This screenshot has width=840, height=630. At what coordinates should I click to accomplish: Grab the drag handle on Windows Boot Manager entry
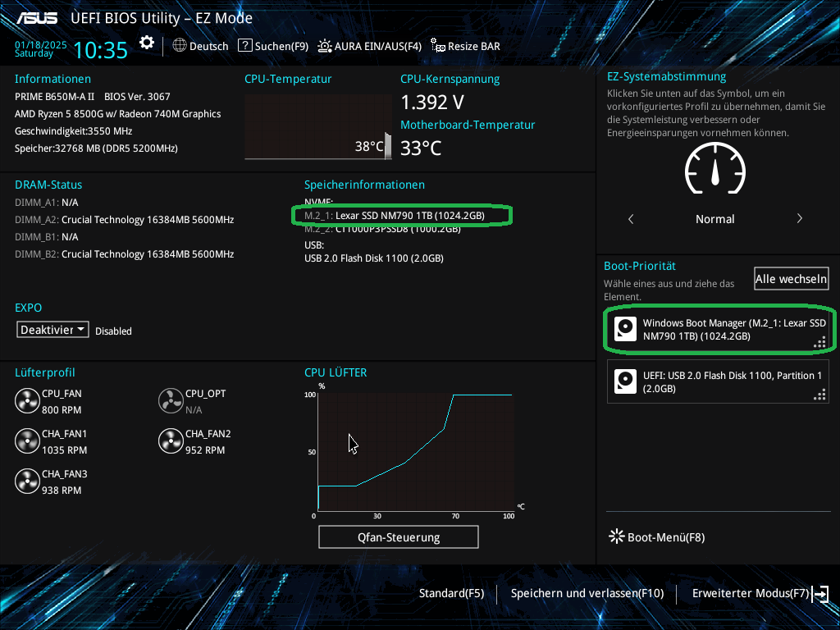[819, 342]
